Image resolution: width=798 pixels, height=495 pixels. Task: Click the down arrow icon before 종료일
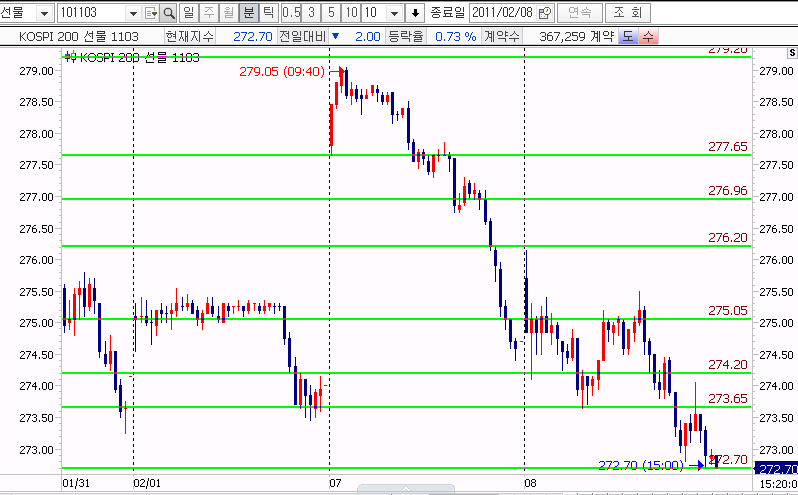pyautogui.click(x=416, y=13)
